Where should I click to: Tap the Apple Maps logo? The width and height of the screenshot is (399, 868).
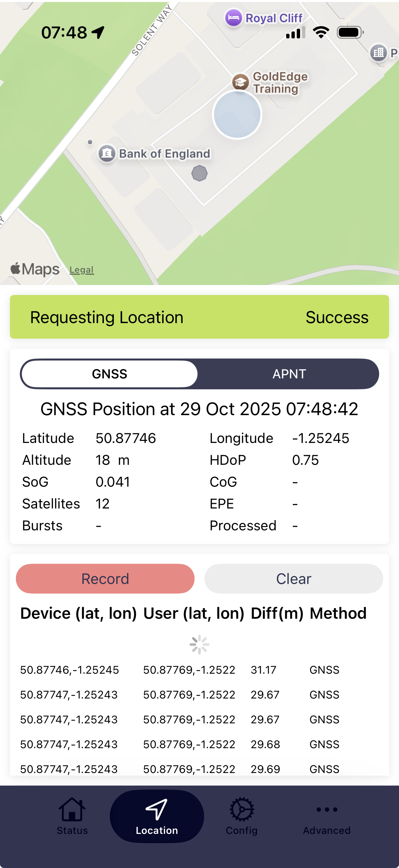pyautogui.click(x=35, y=269)
